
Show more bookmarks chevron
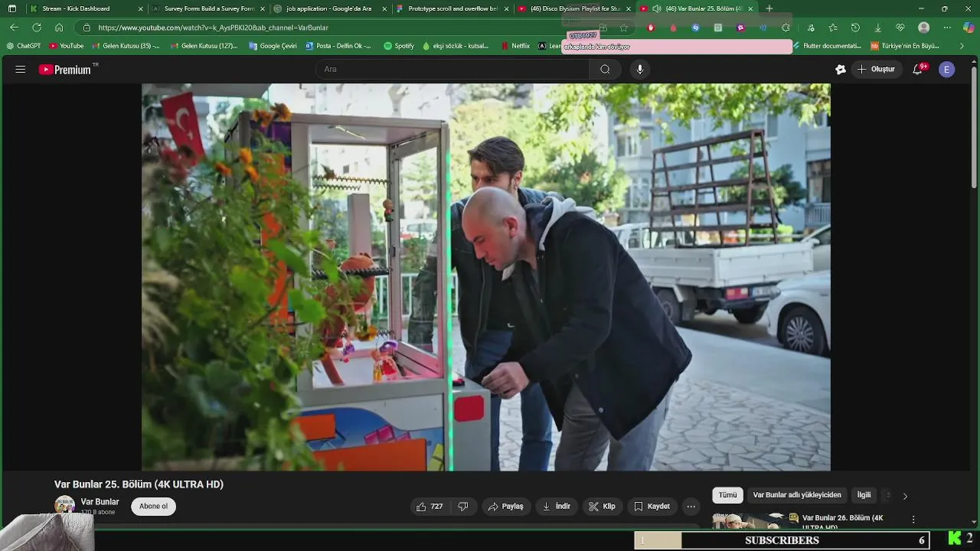(962, 46)
